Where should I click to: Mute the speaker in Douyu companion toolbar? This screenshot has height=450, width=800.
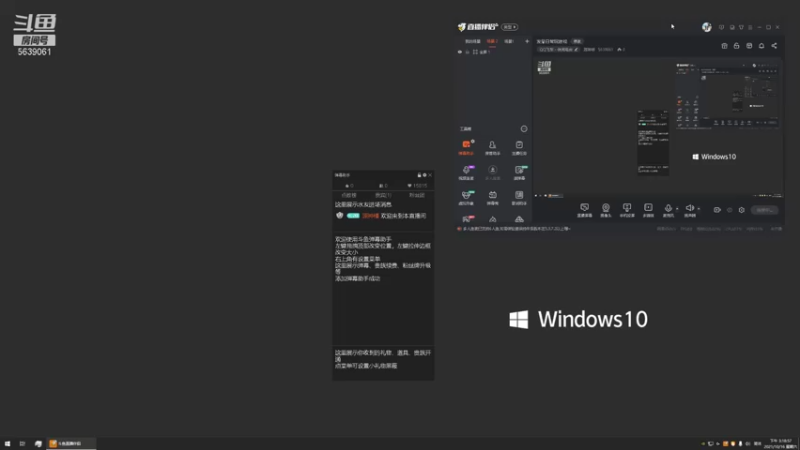(x=689, y=210)
